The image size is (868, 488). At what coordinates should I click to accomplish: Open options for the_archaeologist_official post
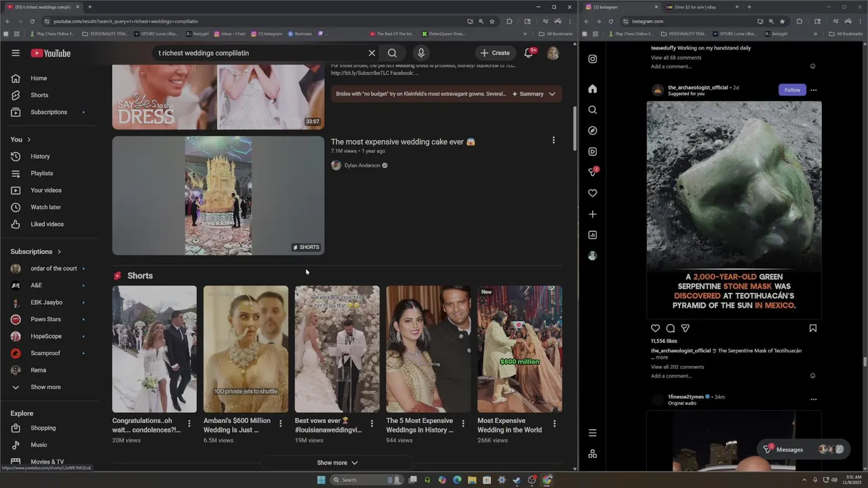[x=814, y=90]
